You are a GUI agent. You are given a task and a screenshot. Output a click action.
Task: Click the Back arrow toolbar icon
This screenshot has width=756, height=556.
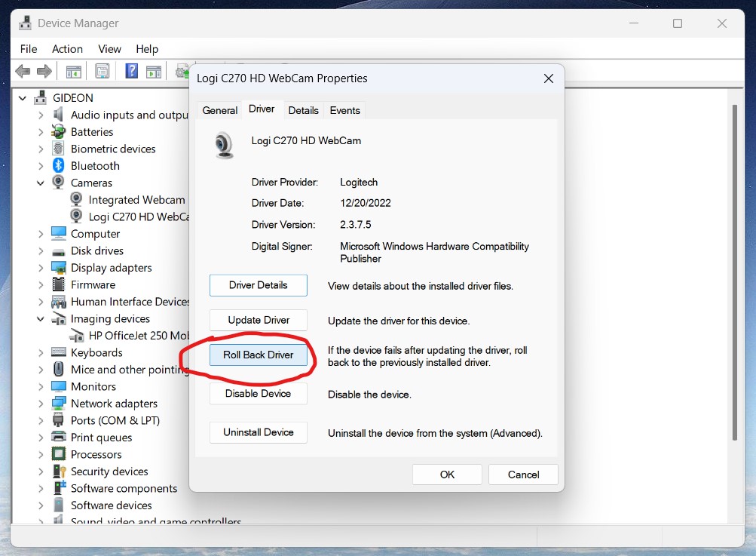pos(23,72)
